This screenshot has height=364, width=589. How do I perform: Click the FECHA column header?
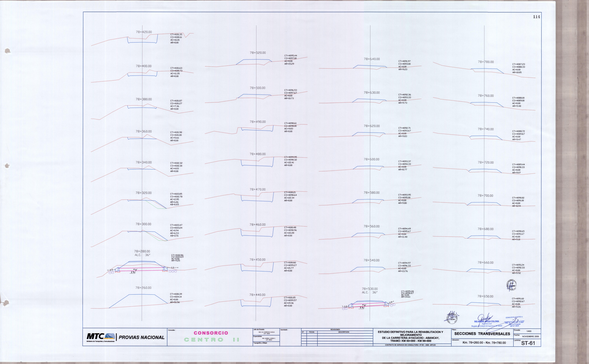coord(312,332)
